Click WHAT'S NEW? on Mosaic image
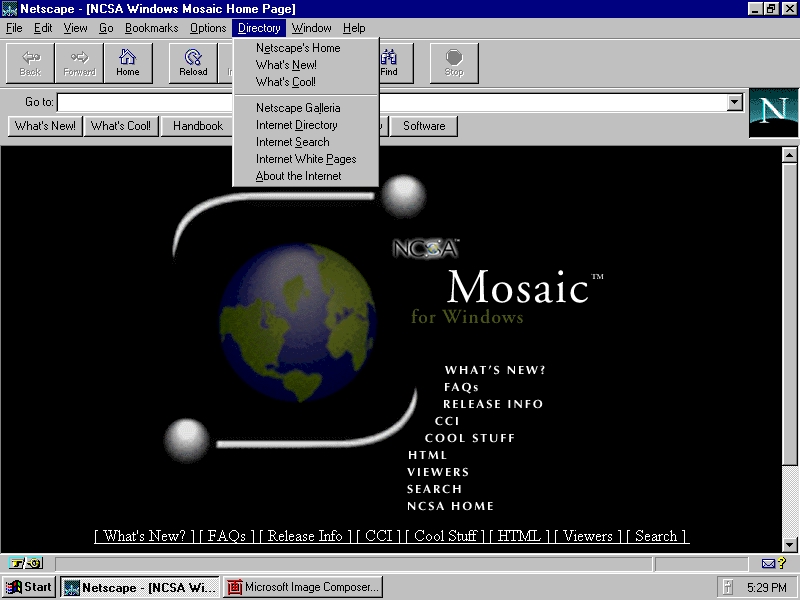This screenshot has width=800, height=600. tap(495, 370)
